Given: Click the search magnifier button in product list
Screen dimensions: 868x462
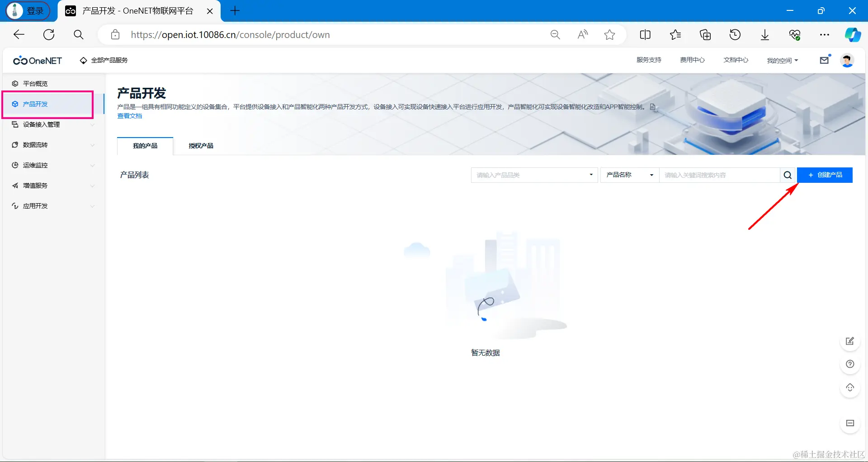Looking at the screenshot, I should (788, 175).
